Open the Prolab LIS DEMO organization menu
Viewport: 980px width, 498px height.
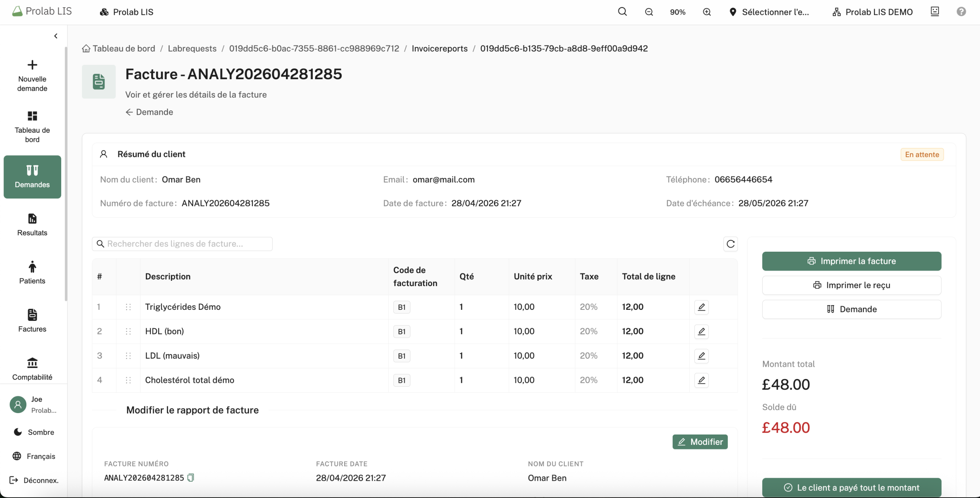click(872, 12)
